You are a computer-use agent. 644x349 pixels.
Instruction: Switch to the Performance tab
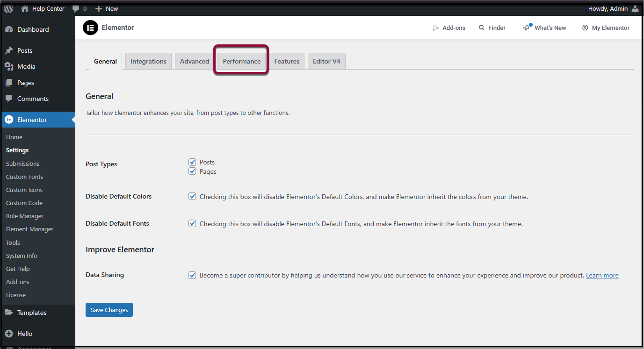tap(241, 61)
